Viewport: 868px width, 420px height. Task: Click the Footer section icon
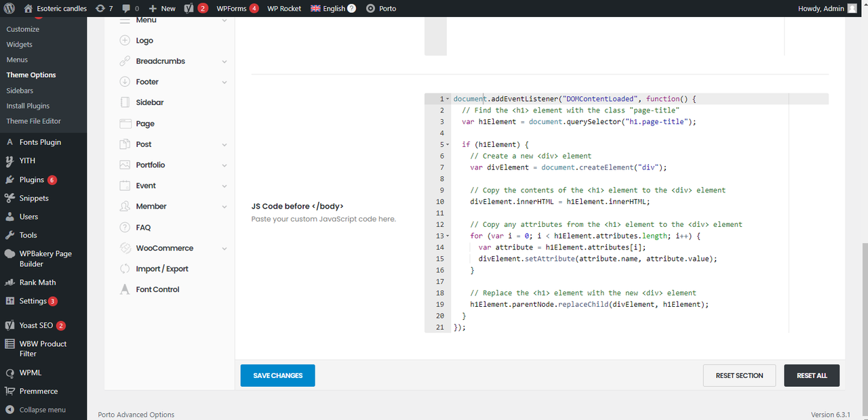(125, 82)
